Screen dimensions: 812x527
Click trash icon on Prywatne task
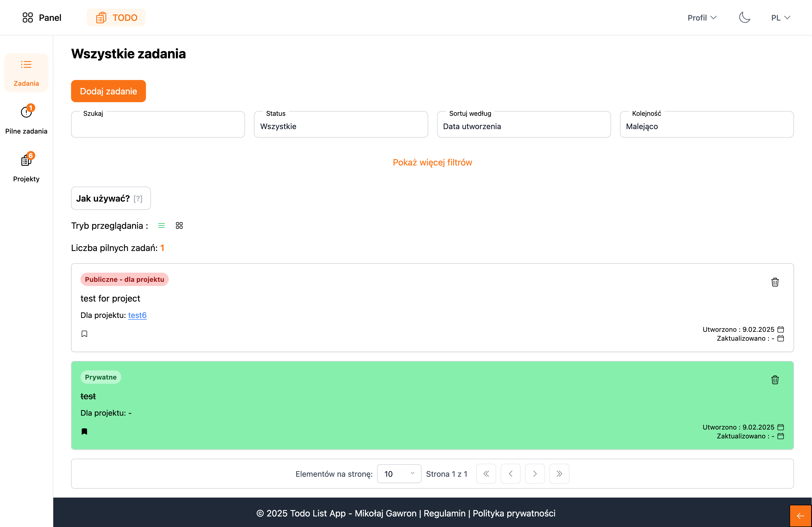(775, 380)
